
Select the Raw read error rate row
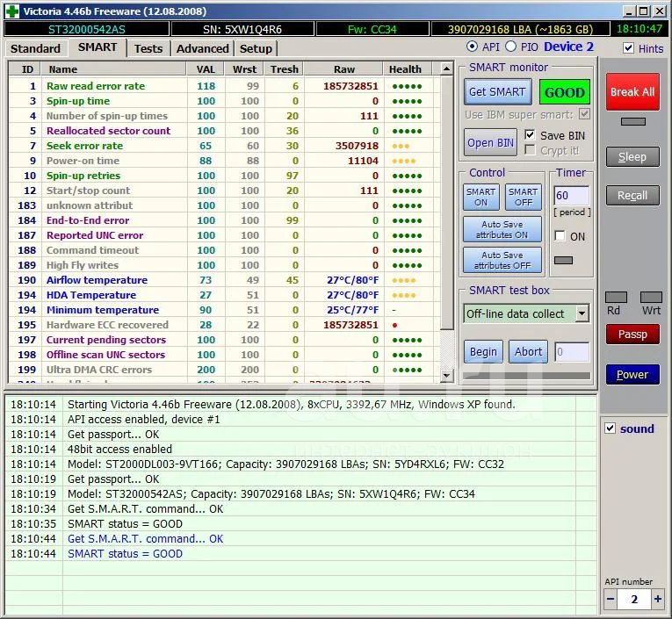pos(225,86)
